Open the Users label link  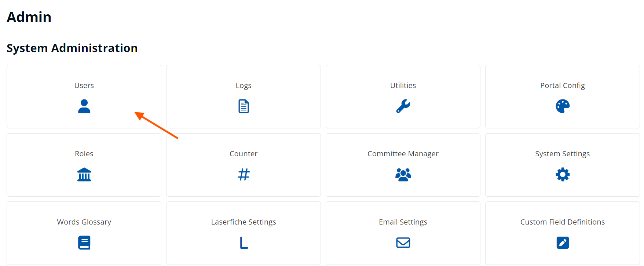[x=84, y=85]
